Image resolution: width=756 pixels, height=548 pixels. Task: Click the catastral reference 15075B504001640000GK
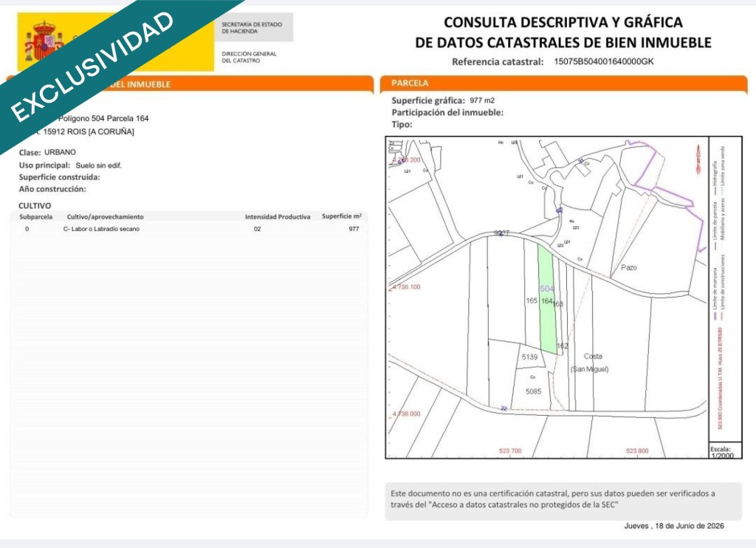(604, 61)
